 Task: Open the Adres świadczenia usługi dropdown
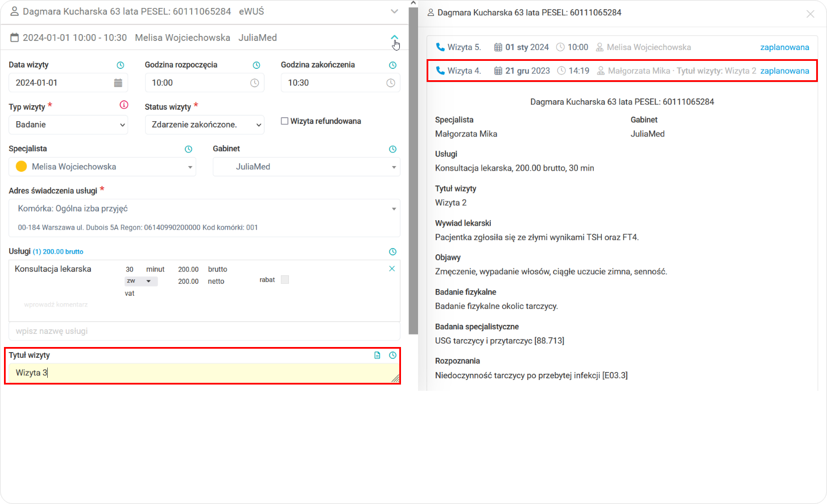click(x=204, y=218)
